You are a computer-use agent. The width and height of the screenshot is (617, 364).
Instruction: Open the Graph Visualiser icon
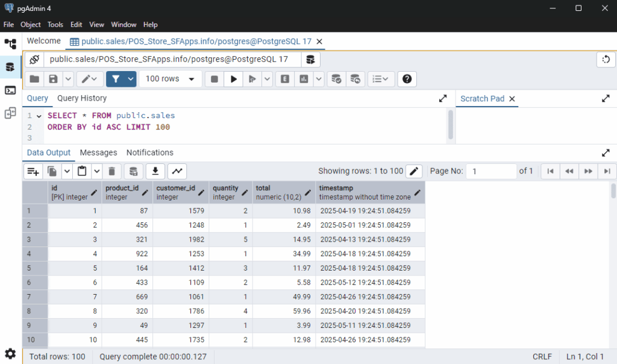pos(177,171)
